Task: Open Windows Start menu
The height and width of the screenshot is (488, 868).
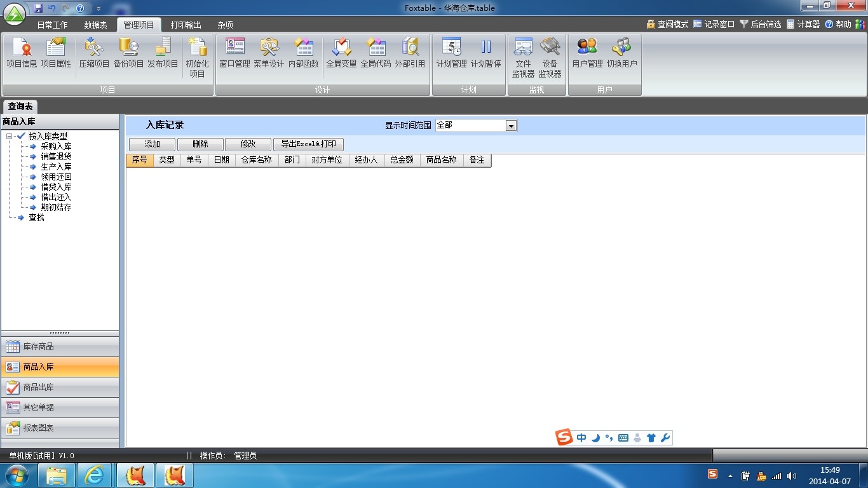Action: tap(17, 475)
